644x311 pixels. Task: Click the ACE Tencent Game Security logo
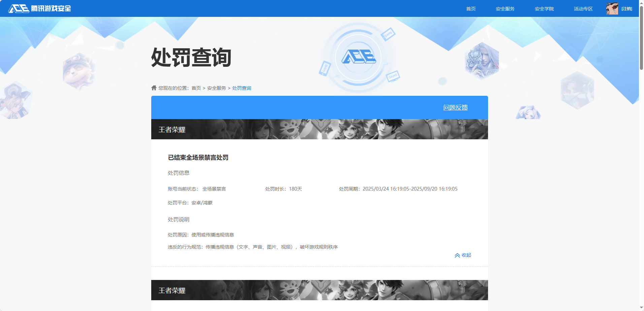point(39,8)
